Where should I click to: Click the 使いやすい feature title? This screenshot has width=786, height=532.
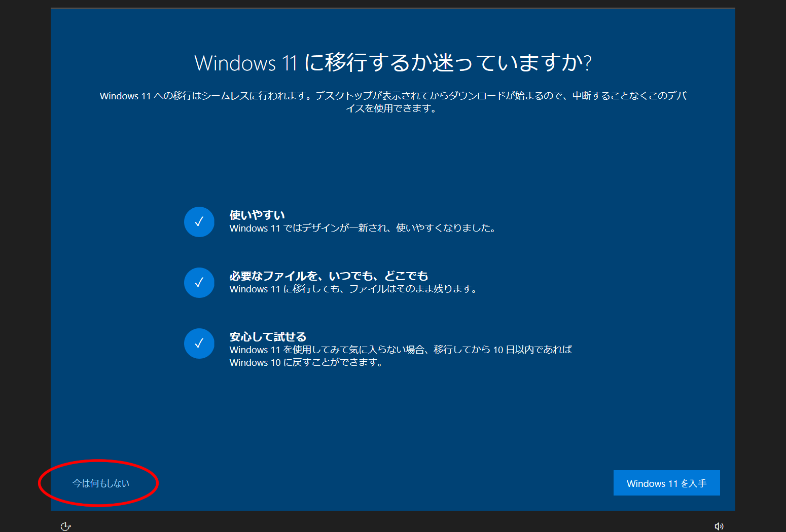click(257, 215)
